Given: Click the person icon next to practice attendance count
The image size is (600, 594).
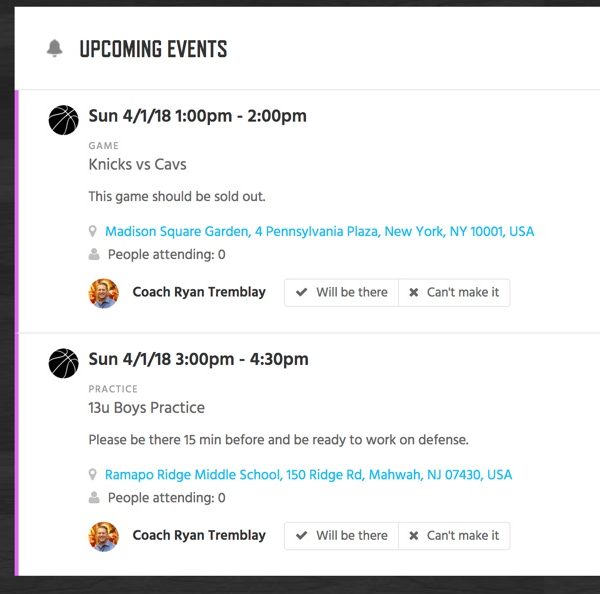Looking at the screenshot, I should point(94,498).
